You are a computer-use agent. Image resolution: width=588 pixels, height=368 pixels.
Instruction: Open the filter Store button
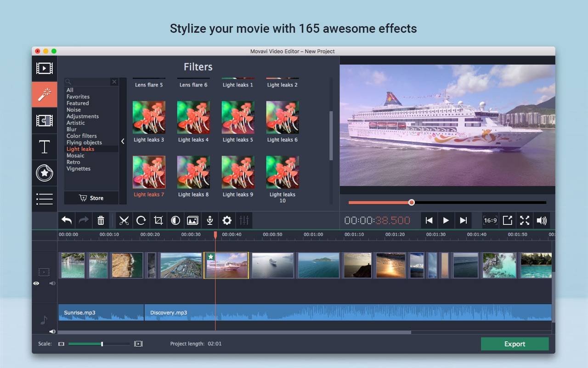pos(91,198)
